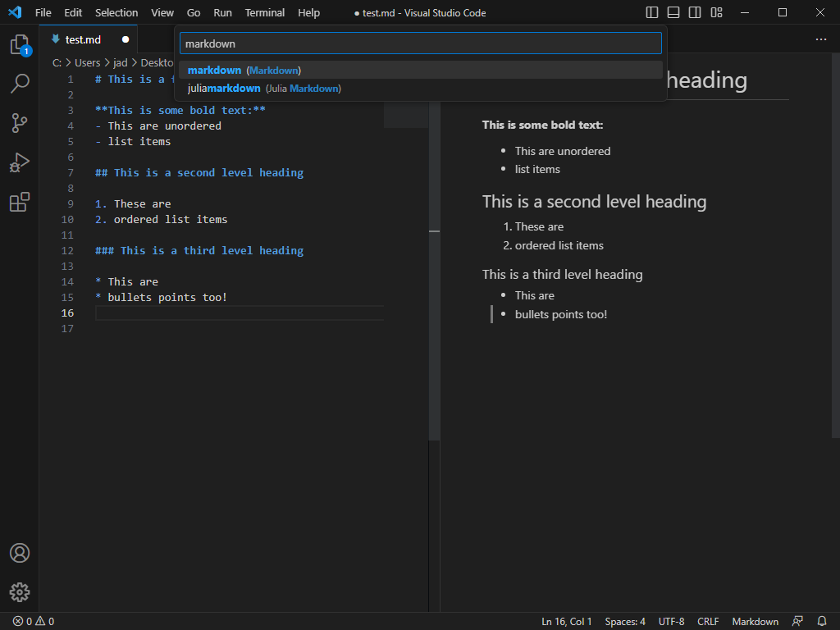Open the Extensions view
The image size is (840, 630).
(20, 202)
